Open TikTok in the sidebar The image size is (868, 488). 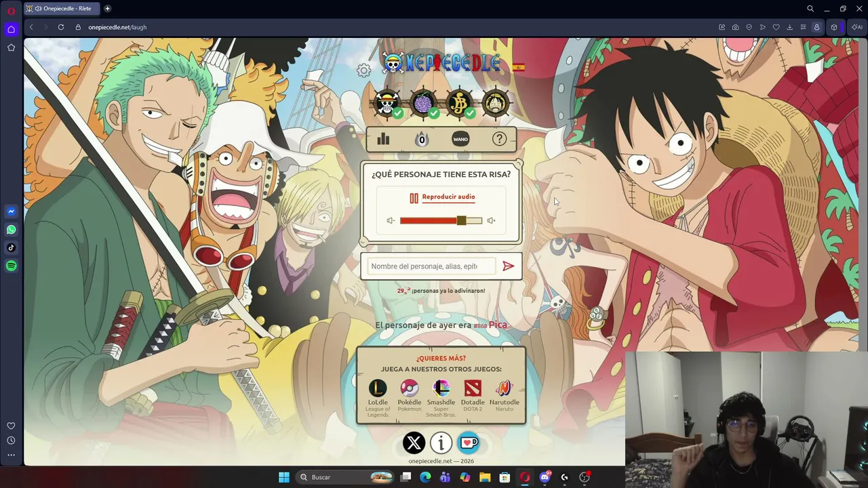[x=11, y=248]
